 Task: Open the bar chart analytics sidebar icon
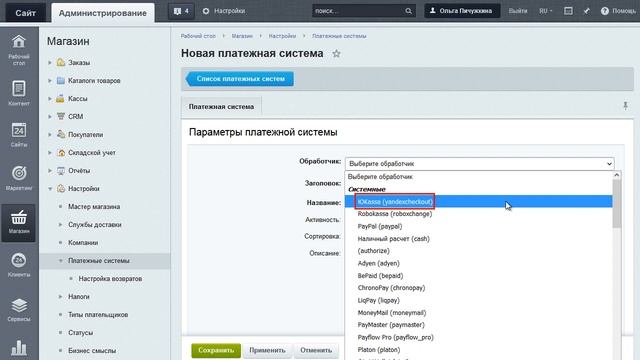point(19,347)
